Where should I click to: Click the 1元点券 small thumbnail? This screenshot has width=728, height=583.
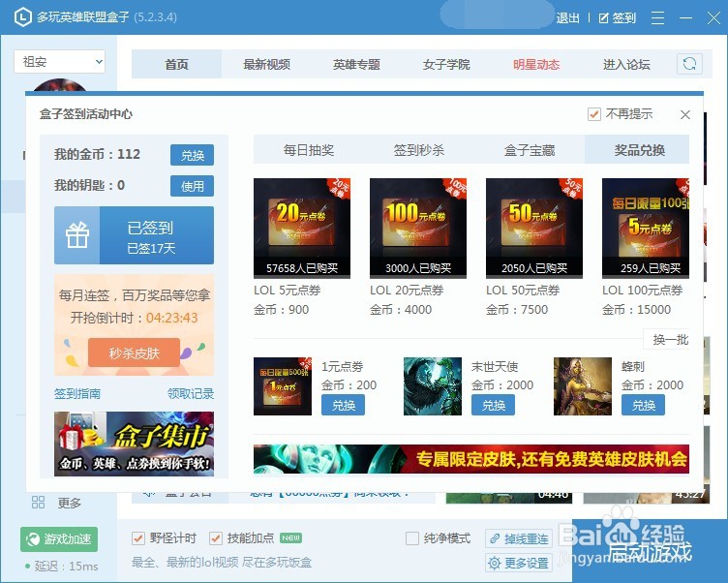pyautogui.click(x=283, y=386)
